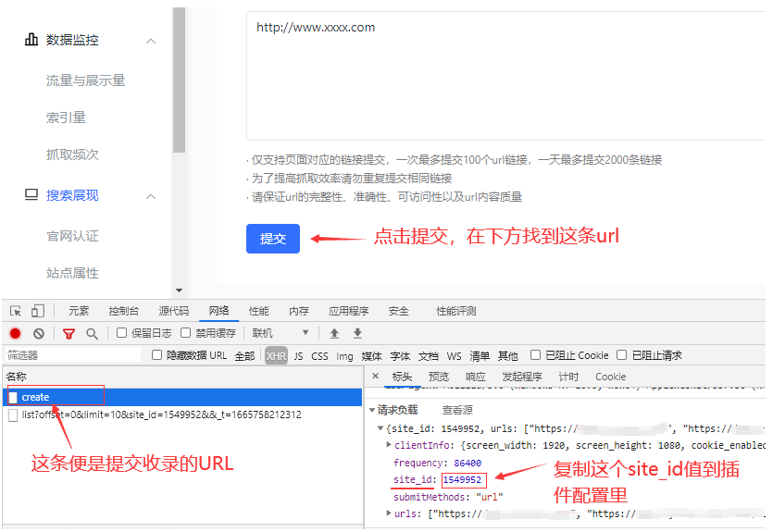Collapse the 请求负载 section triangle
The width and height of the screenshot is (773, 532).
tap(372, 410)
